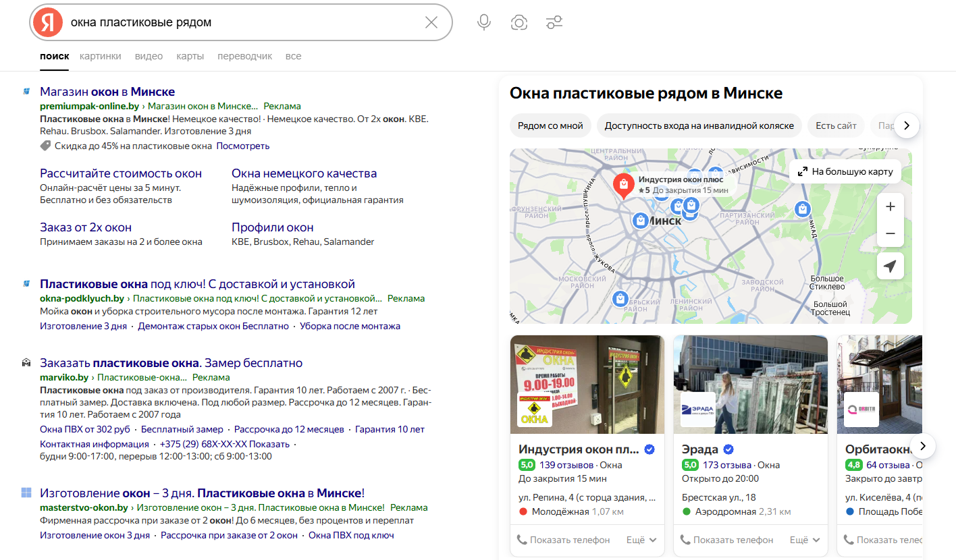
Task: Clear the search query with the X
Action: (431, 22)
